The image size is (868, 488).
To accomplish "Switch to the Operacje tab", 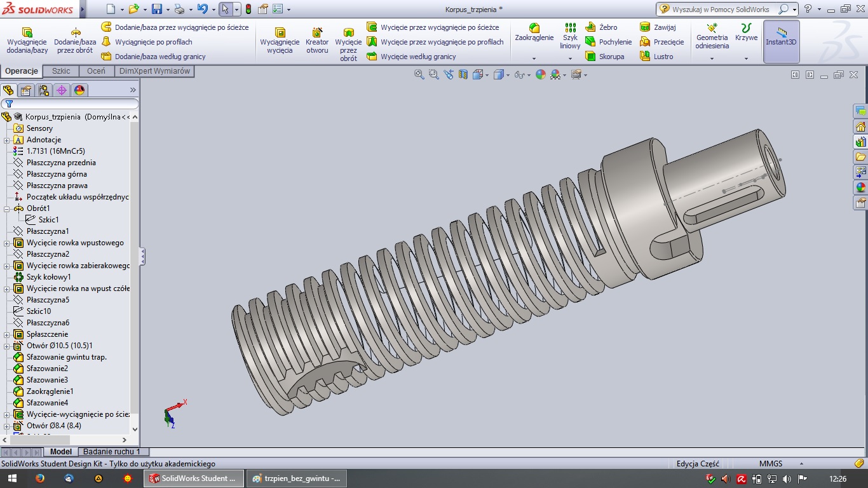I will click(22, 71).
